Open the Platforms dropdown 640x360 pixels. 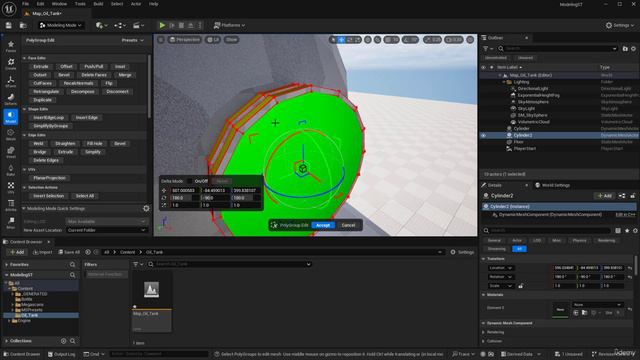(229, 25)
